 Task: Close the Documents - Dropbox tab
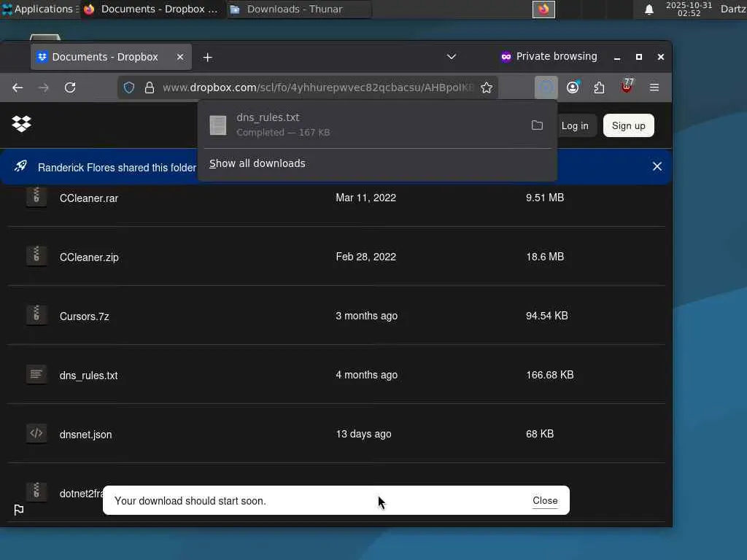tap(180, 57)
